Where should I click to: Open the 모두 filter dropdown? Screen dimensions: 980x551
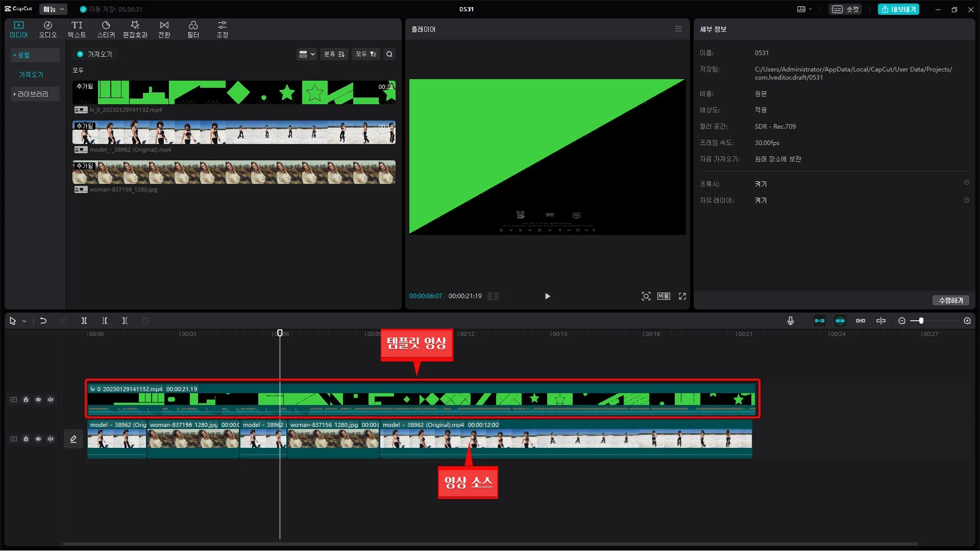[x=366, y=54]
